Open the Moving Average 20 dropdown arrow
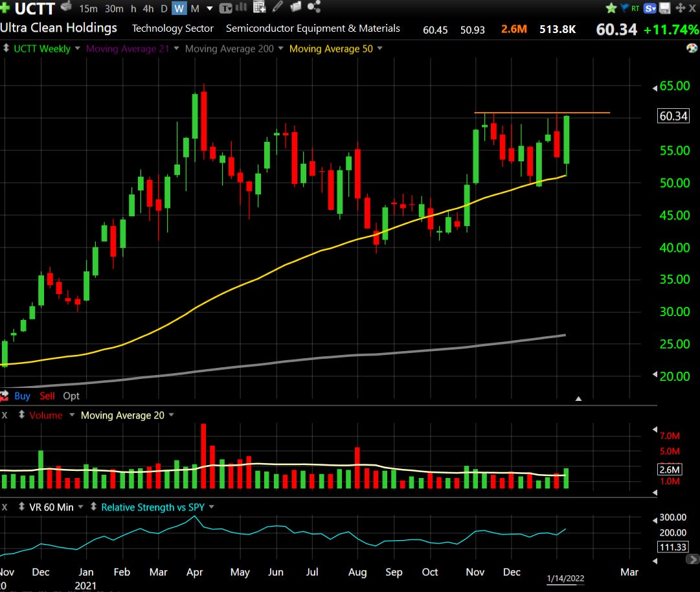Viewport: 700px width, 592px height. pyautogui.click(x=172, y=415)
